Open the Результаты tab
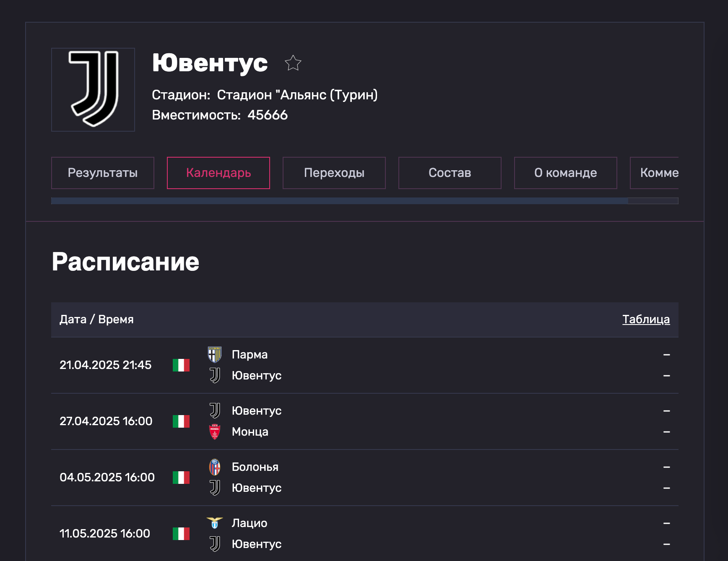 (103, 173)
